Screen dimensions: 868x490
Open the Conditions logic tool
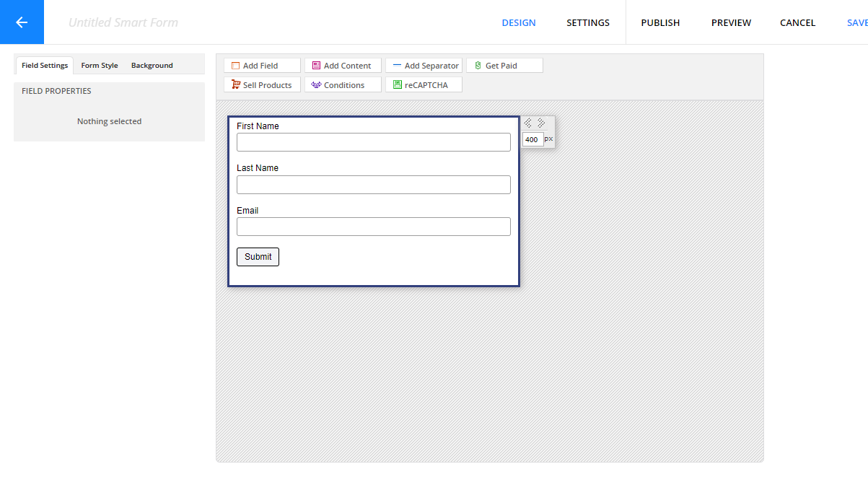pos(343,85)
